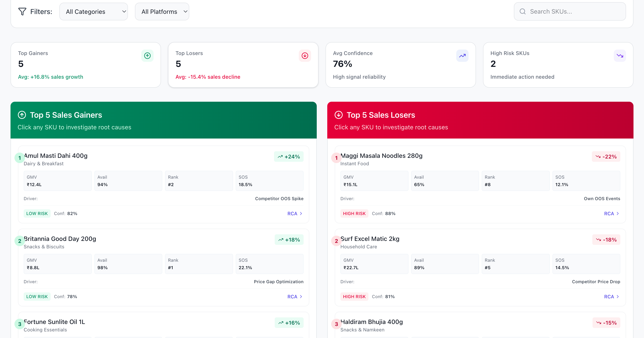
Task: Click the GMV ₹8.8L cell for Britannia Good Day
Action: [57, 264]
